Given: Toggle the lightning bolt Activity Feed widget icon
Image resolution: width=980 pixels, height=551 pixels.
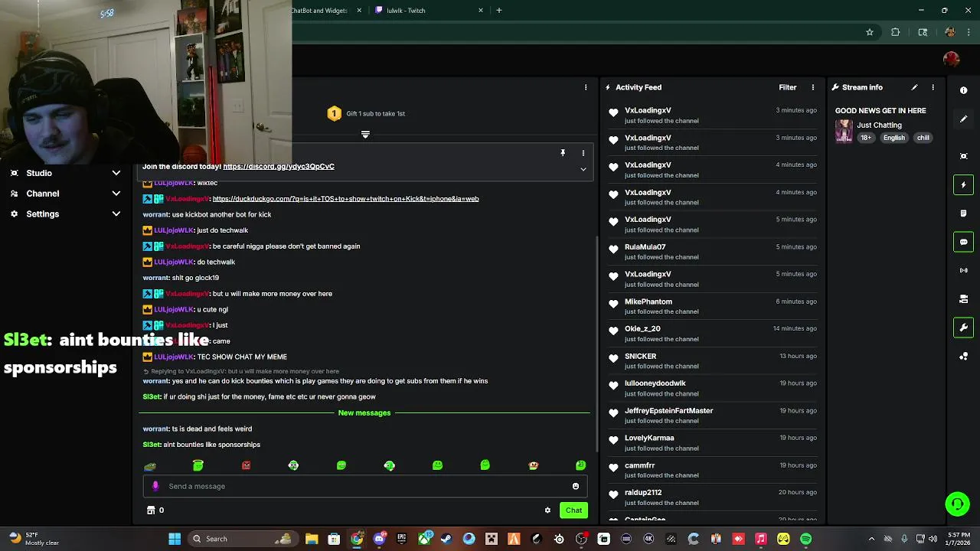Looking at the screenshot, I should pyautogui.click(x=963, y=184).
